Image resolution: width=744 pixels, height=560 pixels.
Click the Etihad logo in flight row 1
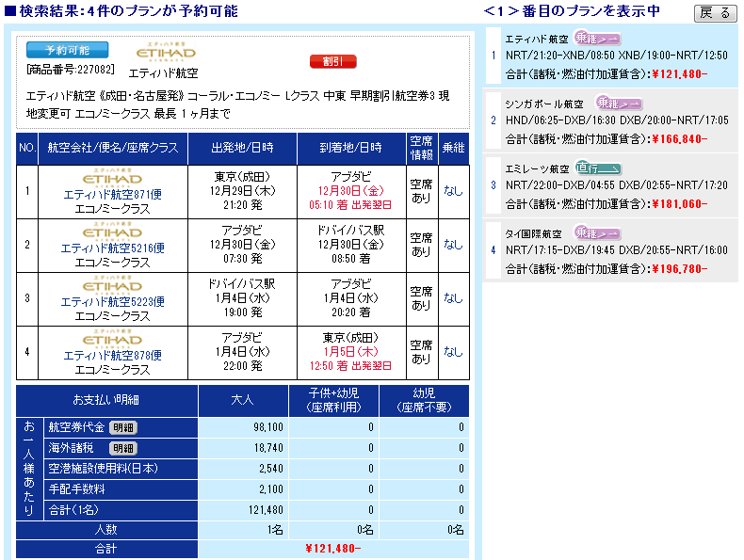(x=112, y=176)
